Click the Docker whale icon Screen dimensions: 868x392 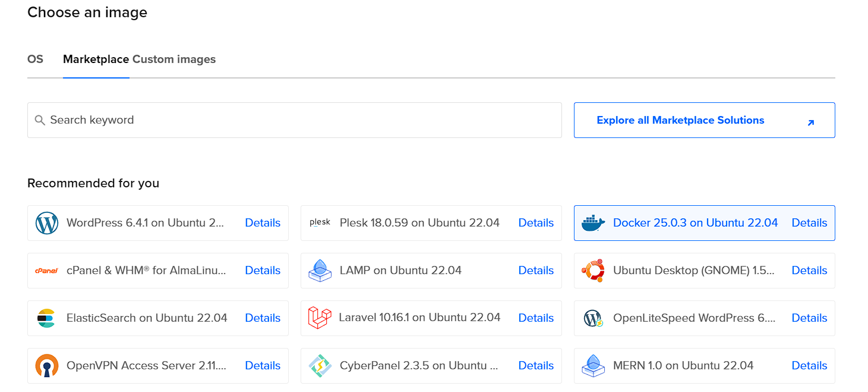(593, 223)
